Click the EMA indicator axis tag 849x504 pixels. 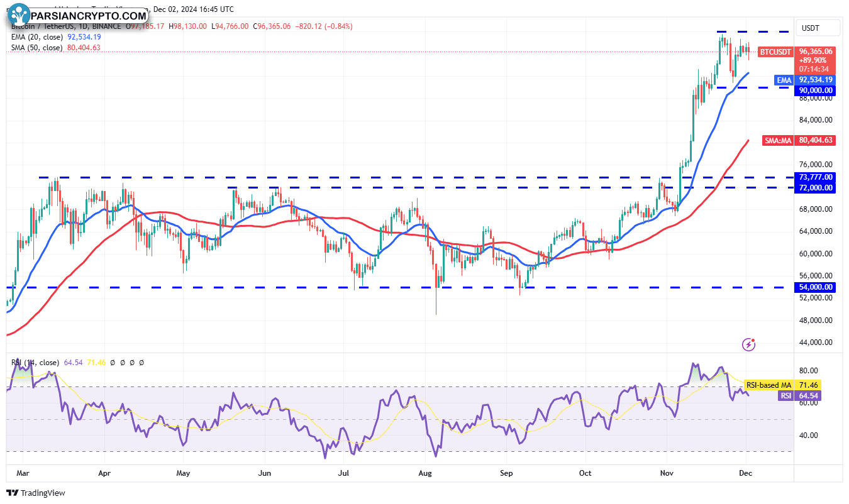[784, 80]
